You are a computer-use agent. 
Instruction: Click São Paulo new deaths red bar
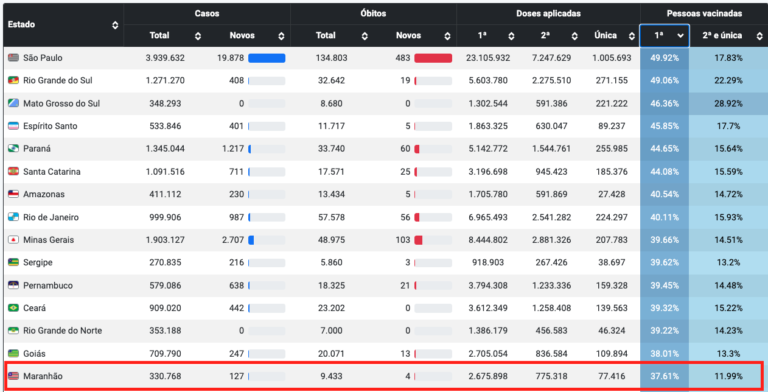pyautogui.click(x=433, y=58)
